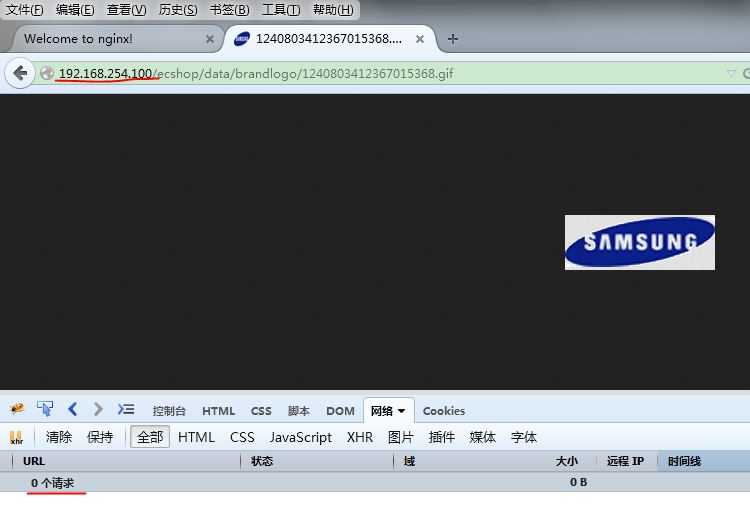Click the 时间线 column header
This screenshot has height=514, width=750.
pos(704,461)
